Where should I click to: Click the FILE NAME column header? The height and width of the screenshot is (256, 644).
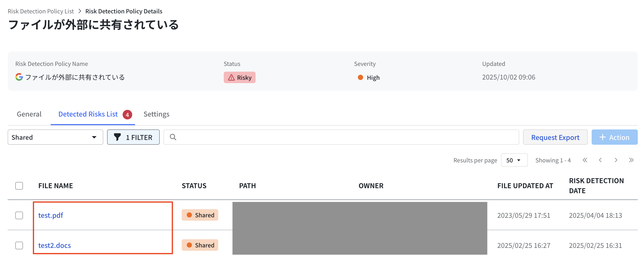55,186
